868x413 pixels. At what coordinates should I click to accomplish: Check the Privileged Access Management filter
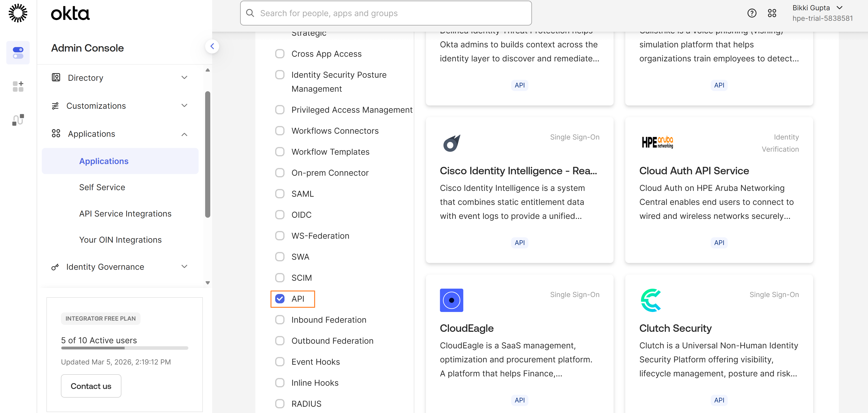click(x=280, y=110)
